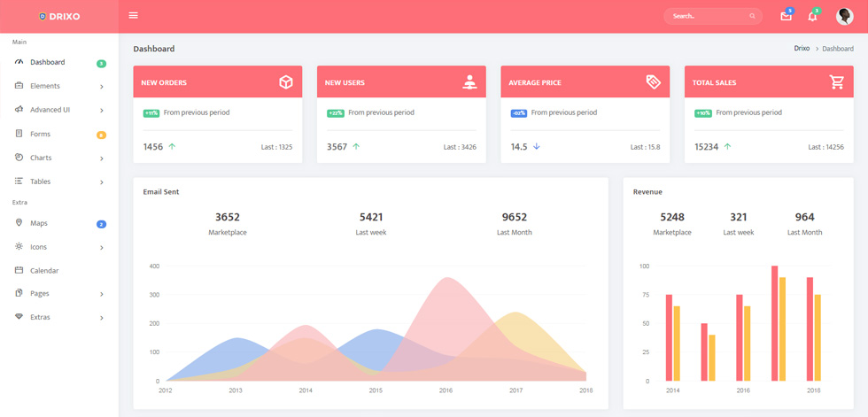The image size is (868, 417).
Task: Click the Icons sun icon in sidebar
Action: tap(19, 246)
